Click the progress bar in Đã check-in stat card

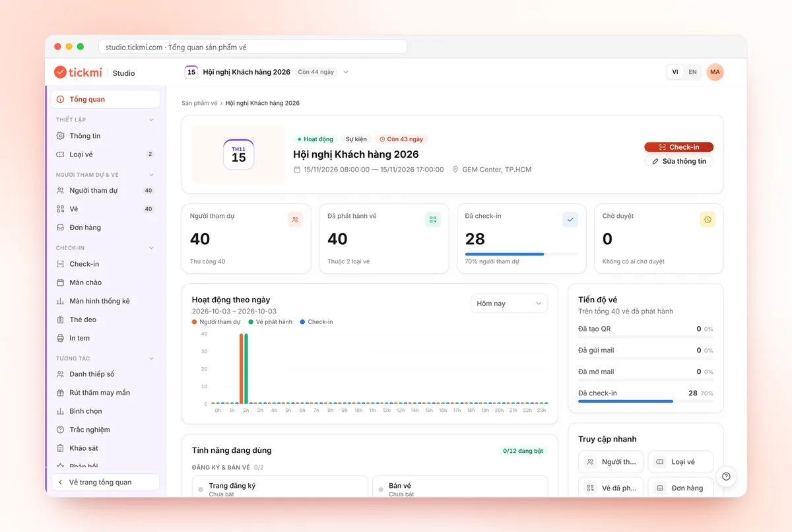tap(521, 254)
